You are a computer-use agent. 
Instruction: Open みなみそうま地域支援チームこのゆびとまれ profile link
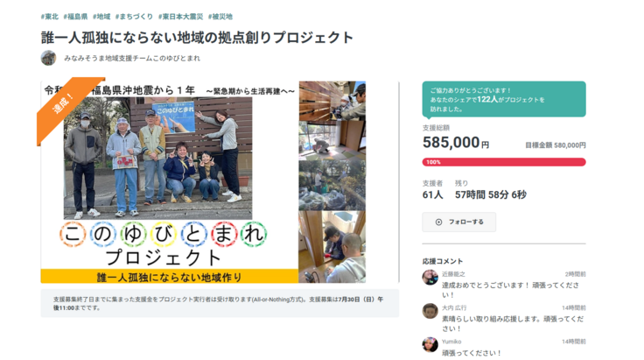pyautogui.click(x=132, y=59)
